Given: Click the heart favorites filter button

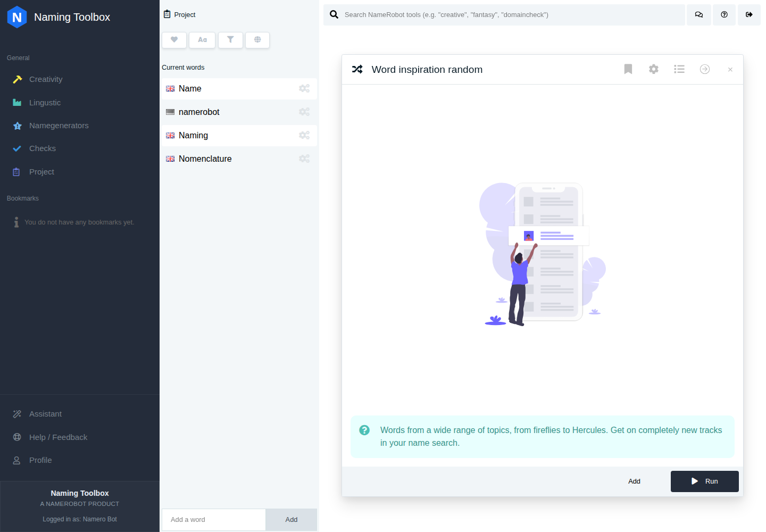Looking at the screenshot, I should coord(174,40).
